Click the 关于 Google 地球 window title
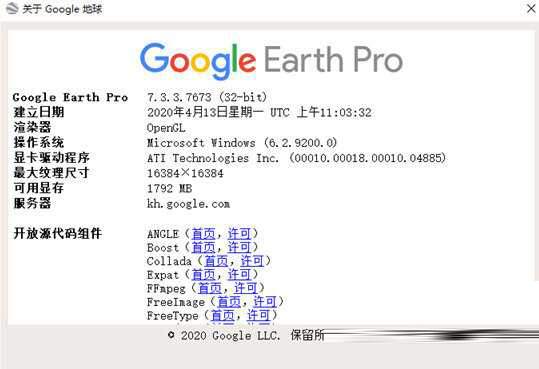Image resolution: width=539 pixels, height=369 pixels. (62, 9)
